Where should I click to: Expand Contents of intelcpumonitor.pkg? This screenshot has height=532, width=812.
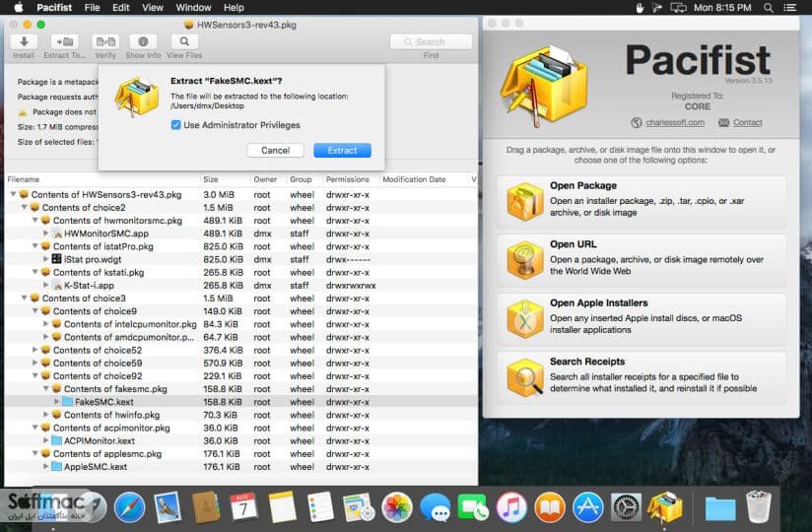pyautogui.click(x=45, y=324)
